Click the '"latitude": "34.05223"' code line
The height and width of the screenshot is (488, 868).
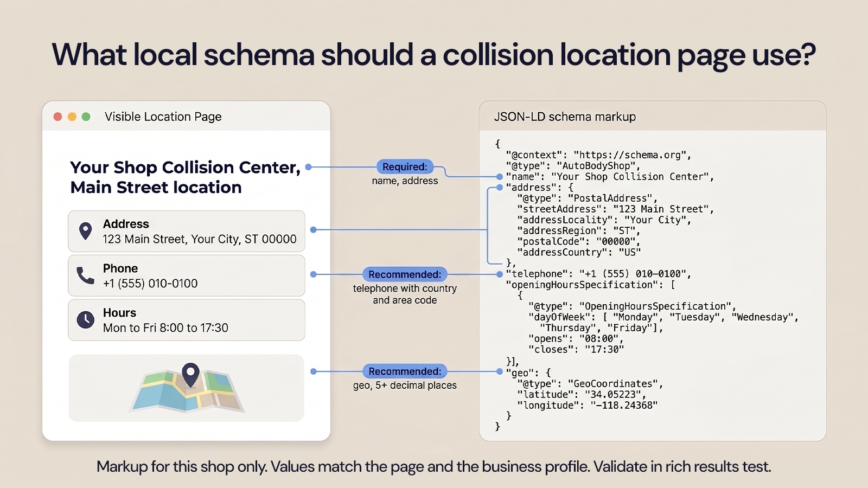582,395
